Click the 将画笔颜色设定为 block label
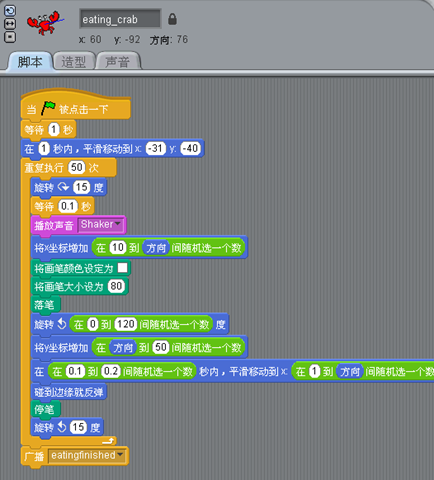The height and width of the screenshot is (480, 434). tap(74, 268)
